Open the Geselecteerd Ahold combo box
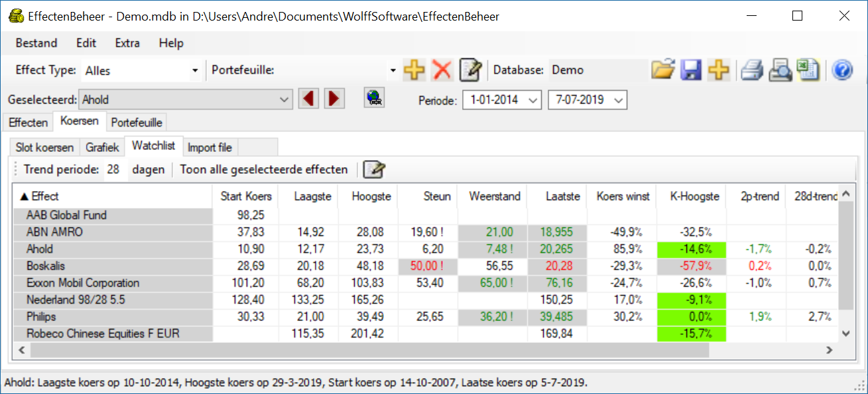868x394 pixels. (x=284, y=100)
